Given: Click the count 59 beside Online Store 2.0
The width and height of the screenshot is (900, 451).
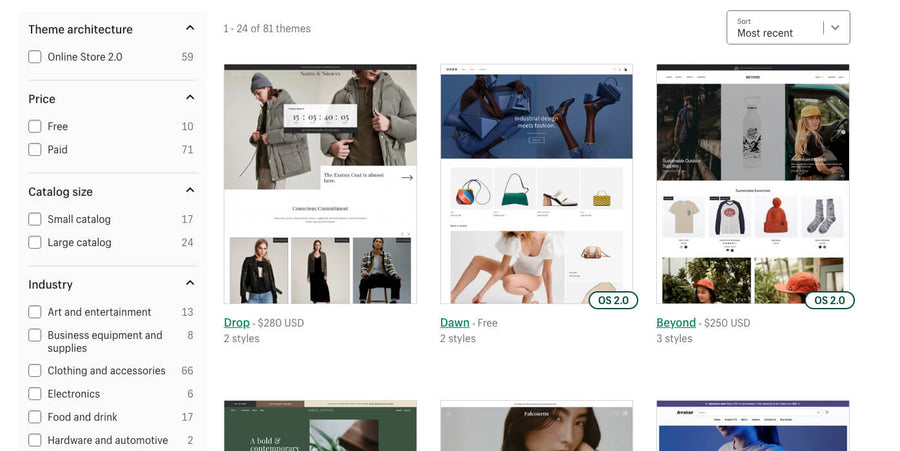Looking at the screenshot, I should pos(187,57).
